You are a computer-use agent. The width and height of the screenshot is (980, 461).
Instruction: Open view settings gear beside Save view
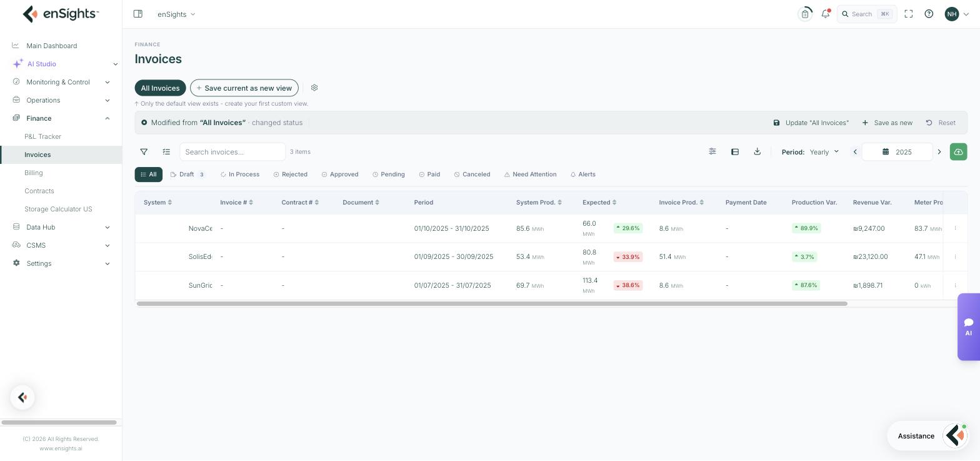[314, 88]
